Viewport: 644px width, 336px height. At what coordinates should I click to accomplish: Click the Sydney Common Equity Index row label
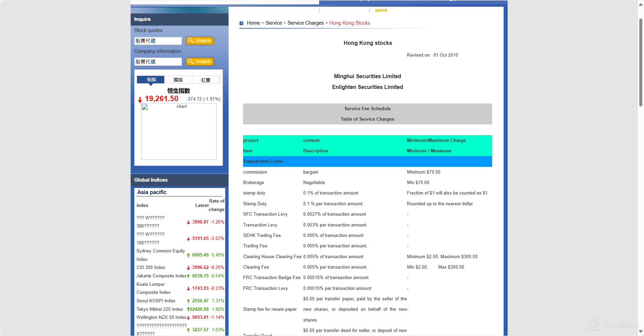pyautogui.click(x=161, y=255)
